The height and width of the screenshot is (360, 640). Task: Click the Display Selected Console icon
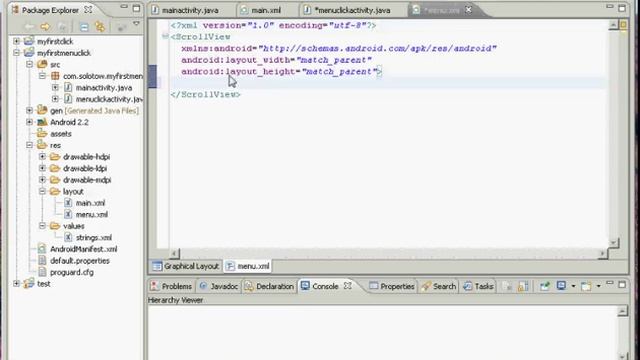pyautogui.click(x=562, y=286)
